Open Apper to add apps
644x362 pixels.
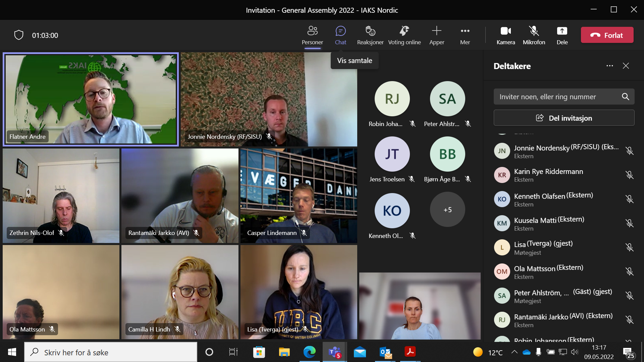point(437,35)
